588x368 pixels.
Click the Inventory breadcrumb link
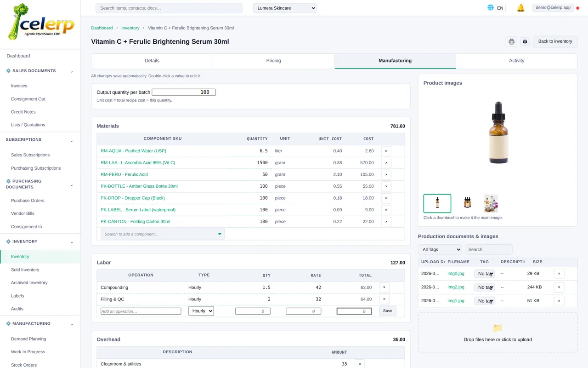130,28
